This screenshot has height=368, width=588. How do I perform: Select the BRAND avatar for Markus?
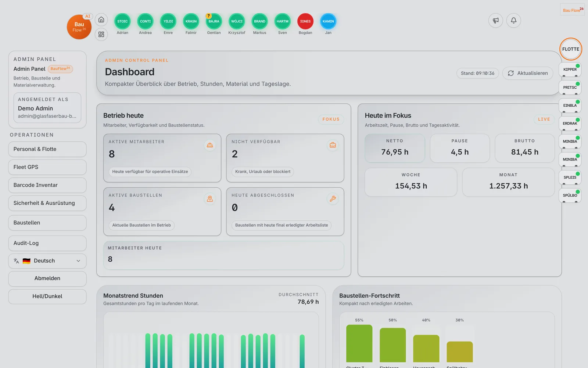pyautogui.click(x=259, y=21)
